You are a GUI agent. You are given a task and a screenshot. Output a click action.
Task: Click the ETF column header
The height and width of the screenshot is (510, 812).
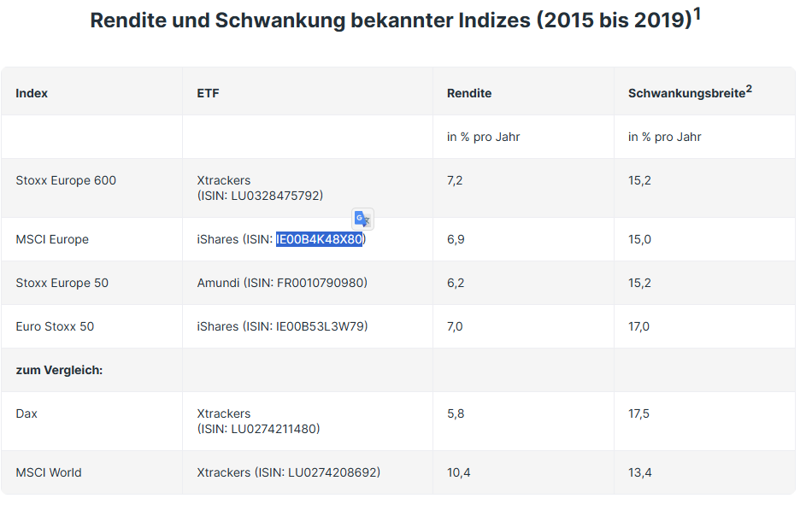209,93
